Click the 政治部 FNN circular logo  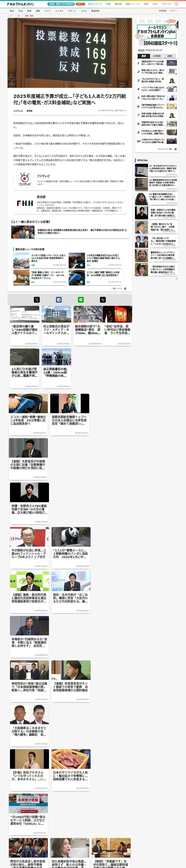click(25, 203)
